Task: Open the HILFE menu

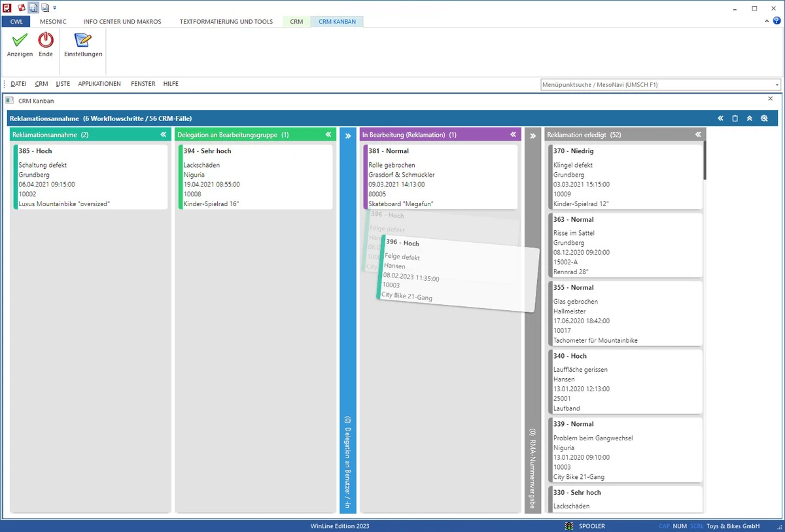Action: pos(171,84)
